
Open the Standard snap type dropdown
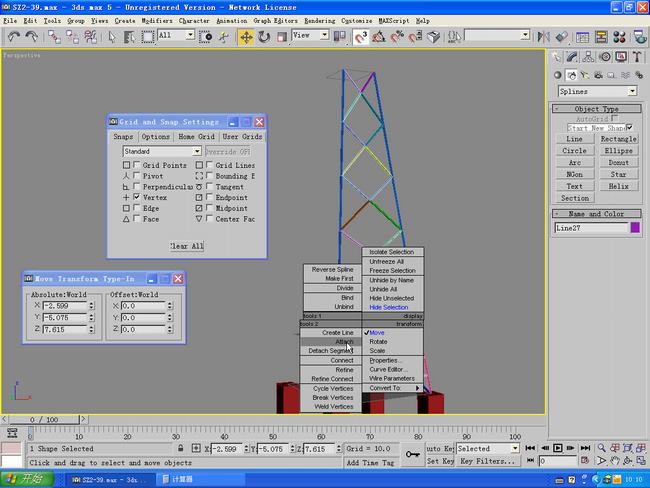(x=162, y=151)
